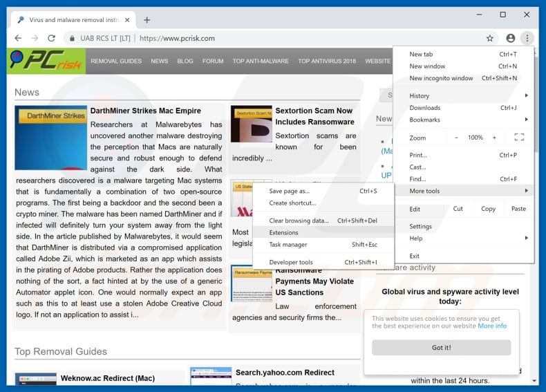
Task: Open BLOG nav item
Action: pyautogui.click(x=185, y=61)
